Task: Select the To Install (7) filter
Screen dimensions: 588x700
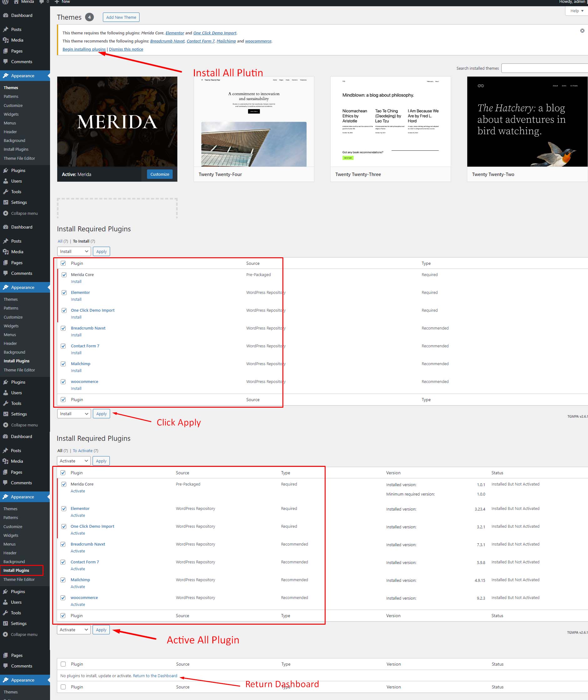Action: (84, 241)
